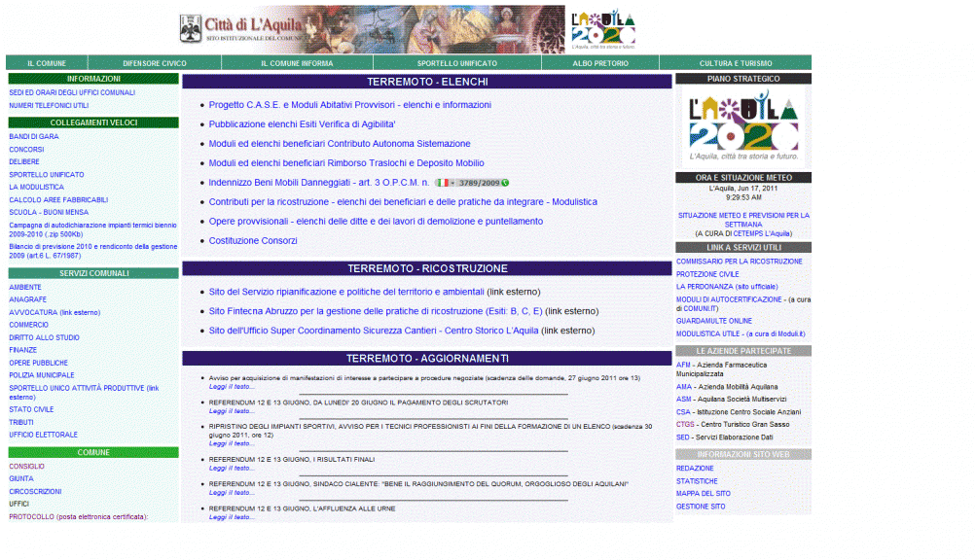Open Progetto C.A.S.E. e Moduli Abitativi link
Screen dimensions: 976x560
tap(349, 105)
